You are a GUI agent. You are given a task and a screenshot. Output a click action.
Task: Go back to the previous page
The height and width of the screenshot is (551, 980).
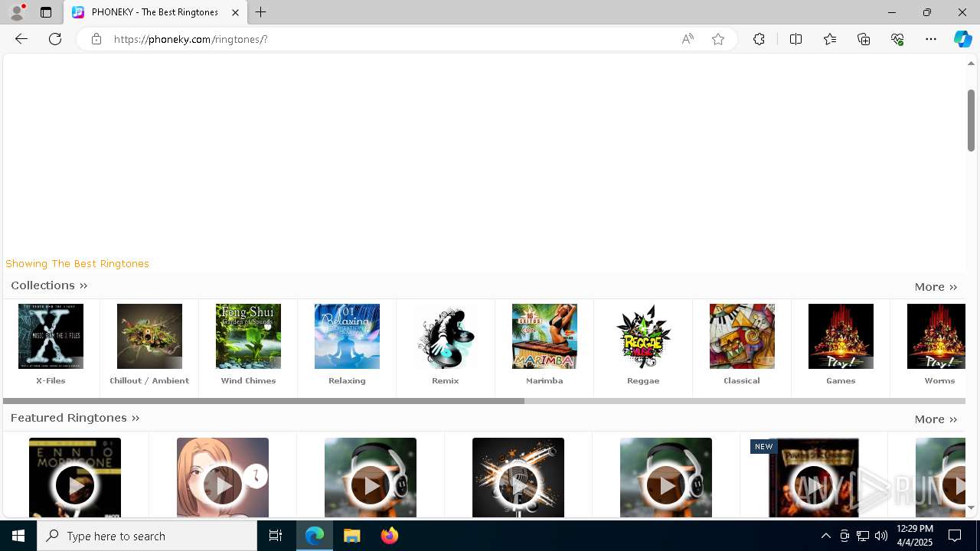pyautogui.click(x=21, y=39)
